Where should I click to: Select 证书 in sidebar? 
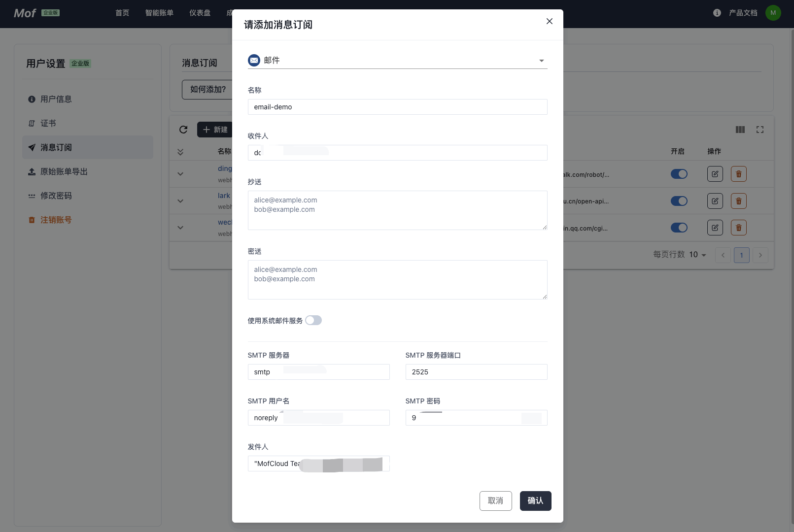(x=88, y=123)
